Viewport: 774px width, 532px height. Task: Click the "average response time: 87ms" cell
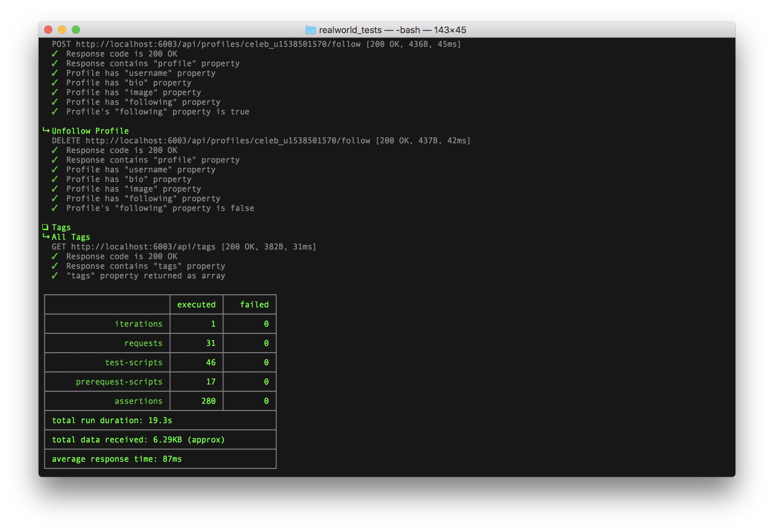coord(117,459)
